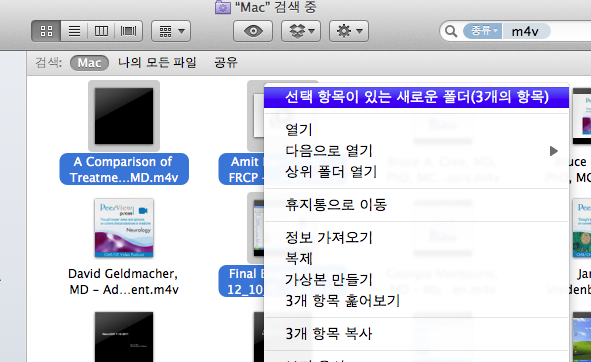Choose 3개 항목 복사 menu item
Viewport: 591px width, 362px height.
(x=416, y=334)
